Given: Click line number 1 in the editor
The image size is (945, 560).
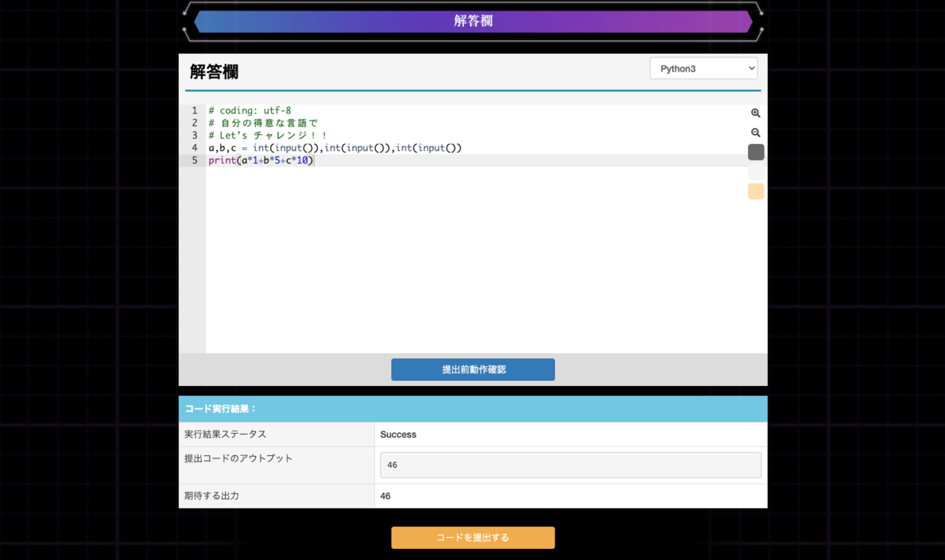Looking at the screenshot, I should click(x=194, y=110).
